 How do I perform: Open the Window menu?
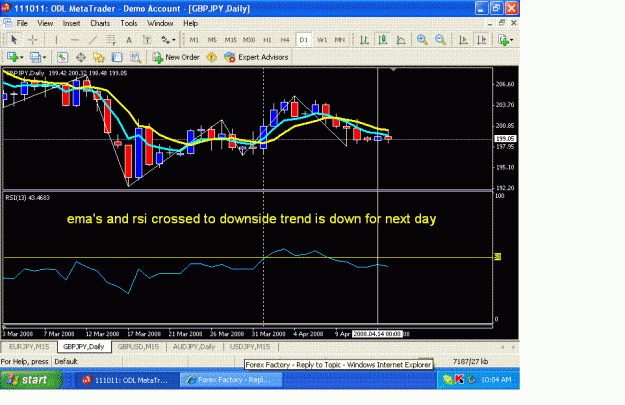pyautogui.click(x=160, y=23)
